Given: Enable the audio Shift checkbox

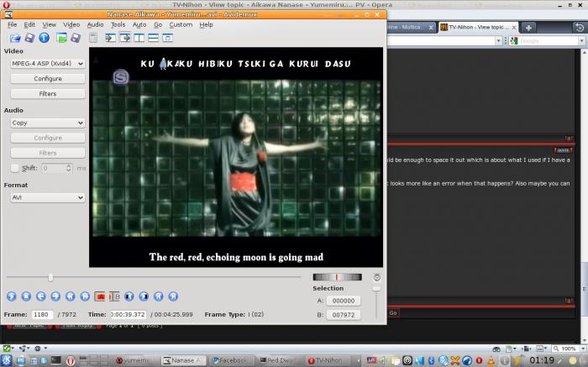Looking at the screenshot, I should coord(14,168).
